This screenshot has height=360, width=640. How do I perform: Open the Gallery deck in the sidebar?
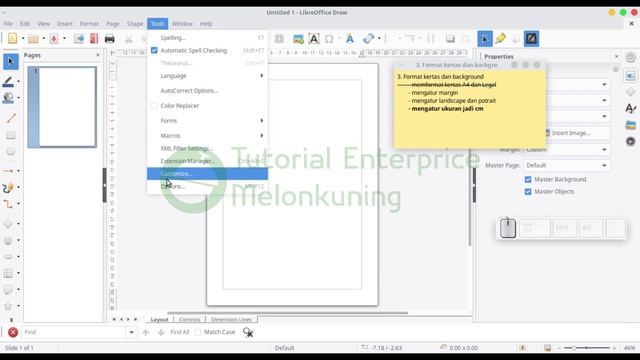click(x=631, y=125)
